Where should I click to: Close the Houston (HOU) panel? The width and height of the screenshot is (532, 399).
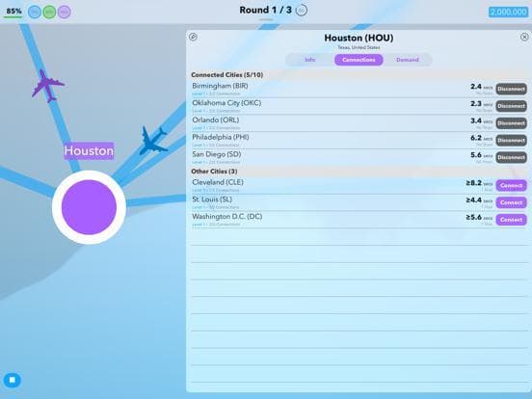click(x=524, y=37)
